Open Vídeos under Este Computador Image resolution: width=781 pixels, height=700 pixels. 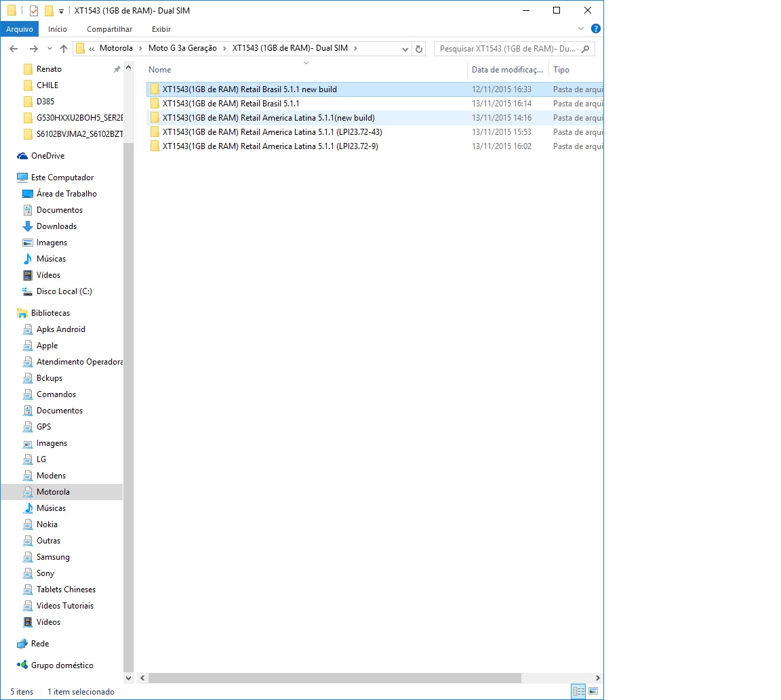[48, 275]
